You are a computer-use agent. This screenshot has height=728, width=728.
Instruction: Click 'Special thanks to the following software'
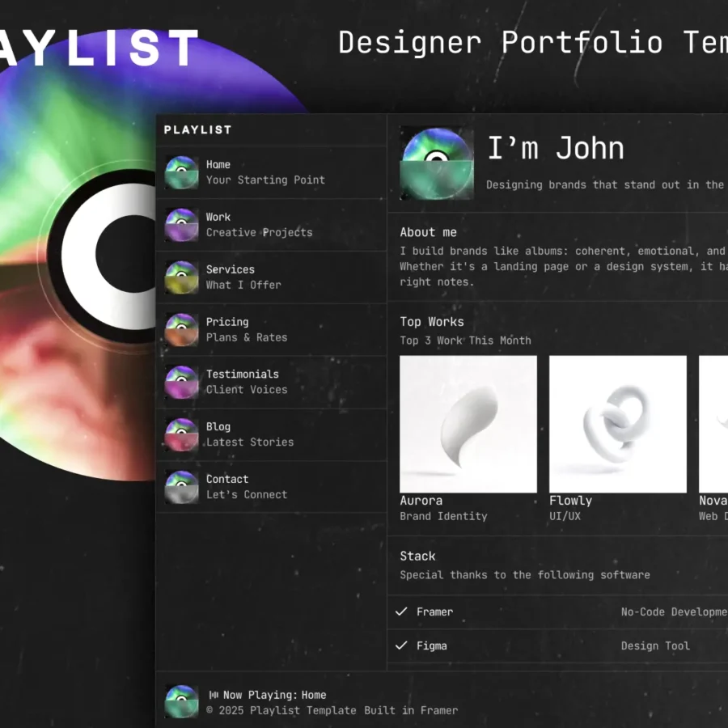coord(525,575)
